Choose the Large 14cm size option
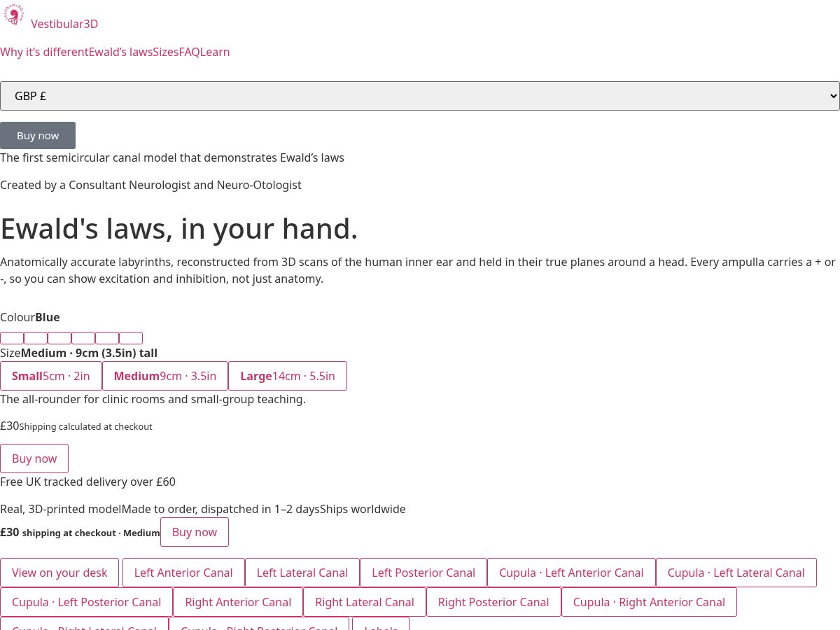The height and width of the screenshot is (630, 840). click(288, 376)
